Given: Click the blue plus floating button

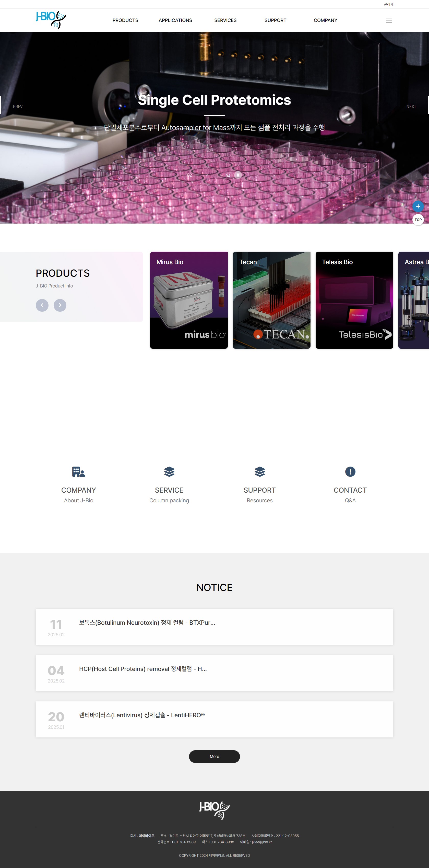Looking at the screenshot, I should (418, 206).
